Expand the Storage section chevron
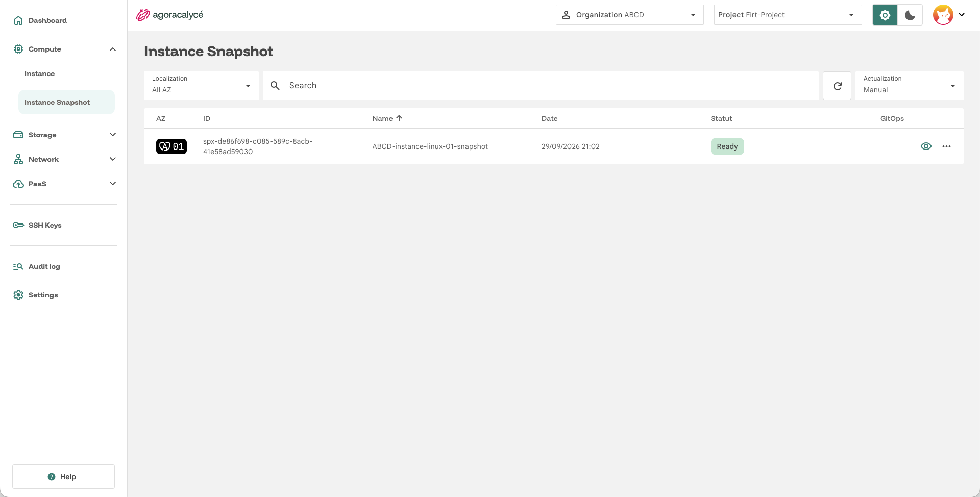Screen dimensions: 980x497 coord(113,135)
